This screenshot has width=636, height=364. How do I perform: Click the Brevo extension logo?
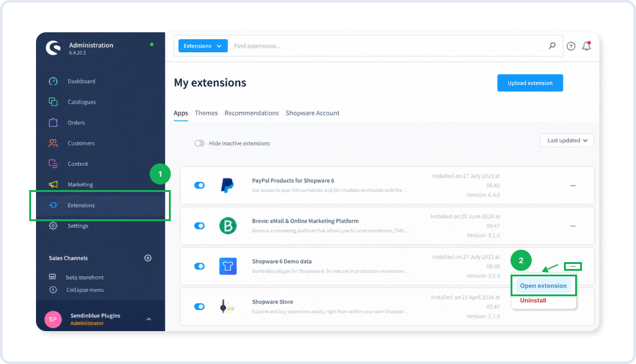(228, 225)
